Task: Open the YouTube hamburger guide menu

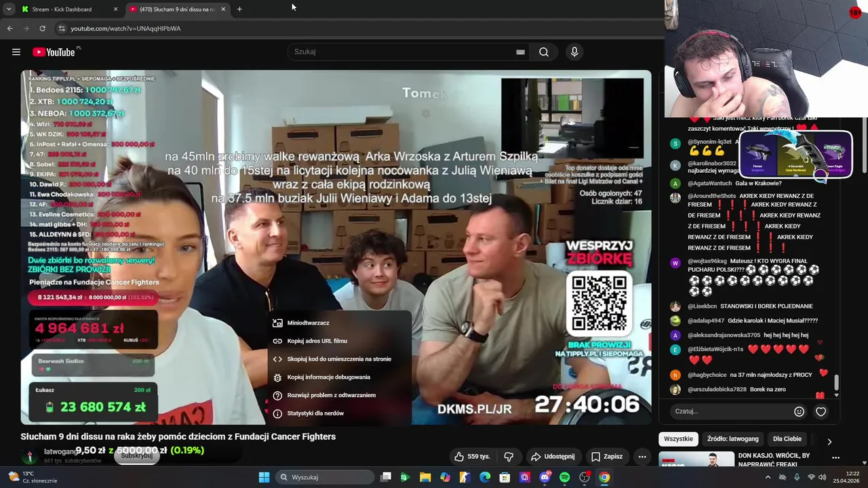Action: pyautogui.click(x=16, y=52)
